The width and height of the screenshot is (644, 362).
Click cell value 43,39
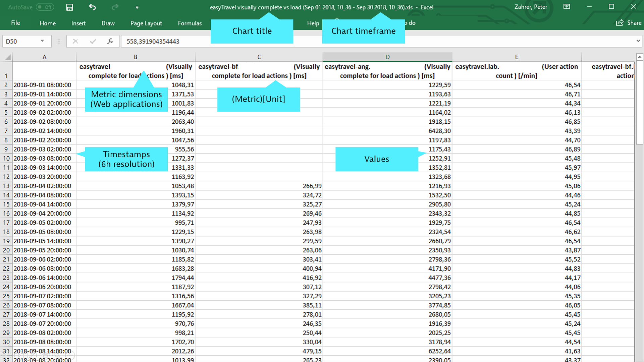[x=517, y=131]
